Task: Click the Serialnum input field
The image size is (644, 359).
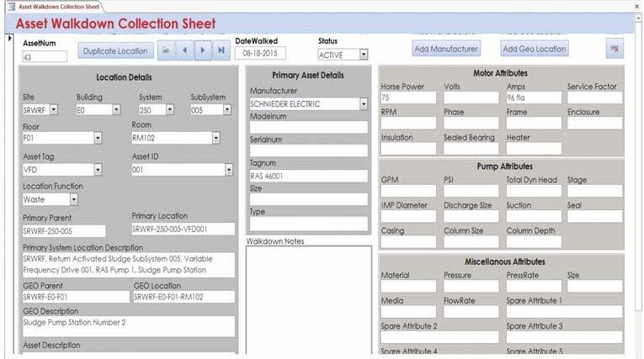Action: [x=309, y=150]
